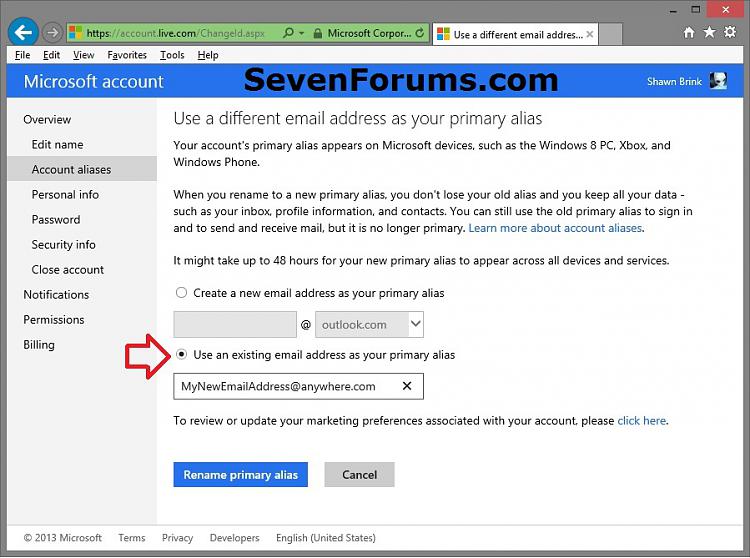This screenshot has height=558, width=750.
Task: Click the new alias name input field
Action: pyautogui.click(x=235, y=324)
